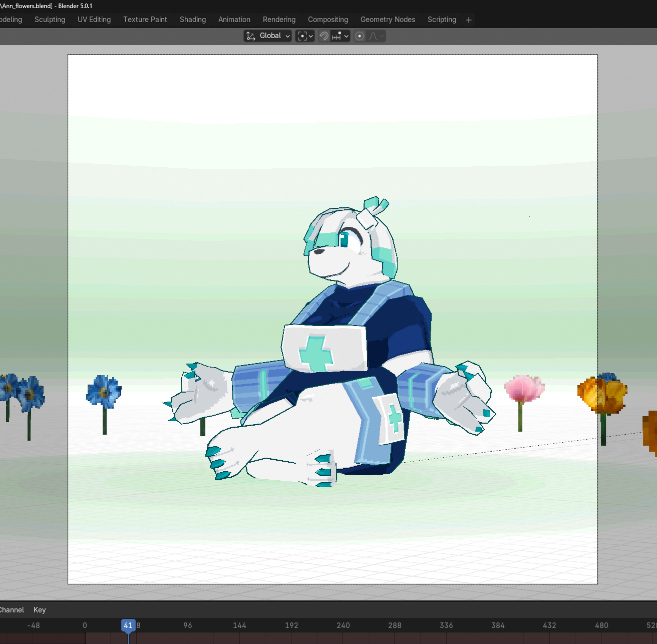Viewport: 657px width, 644px height.
Task: Select the single blue flower inside camera frame
Action: point(104,391)
